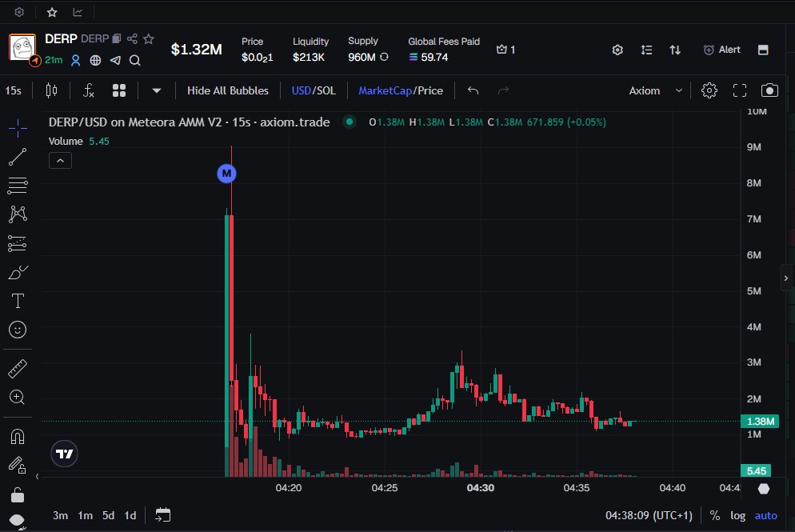The width and height of the screenshot is (795, 532).
Task: Set the 5d date range
Action: pos(109,515)
